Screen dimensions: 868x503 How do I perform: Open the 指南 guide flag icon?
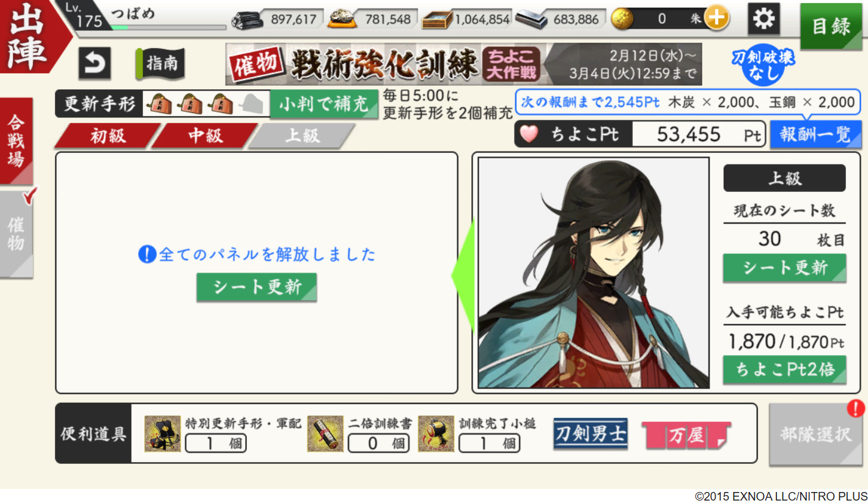tap(160, 64)
